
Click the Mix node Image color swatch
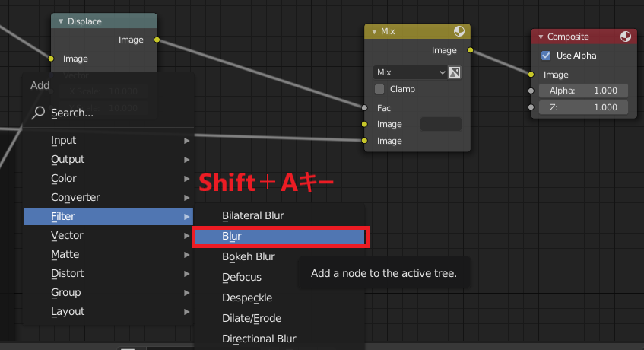pyautogui.click(x=441, y=124)
